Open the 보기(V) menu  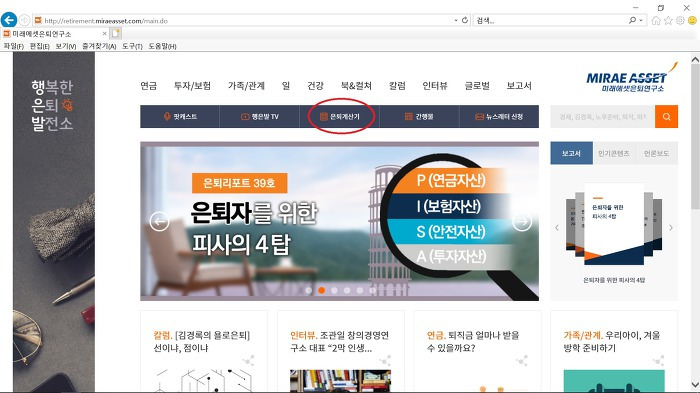[66, 46]
